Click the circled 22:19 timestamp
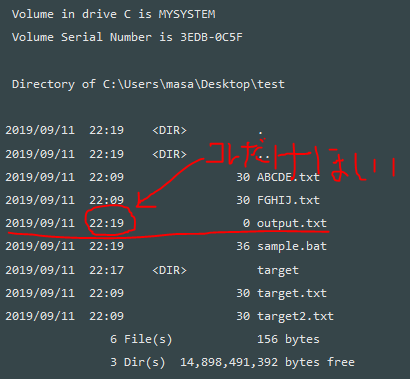 107,223
